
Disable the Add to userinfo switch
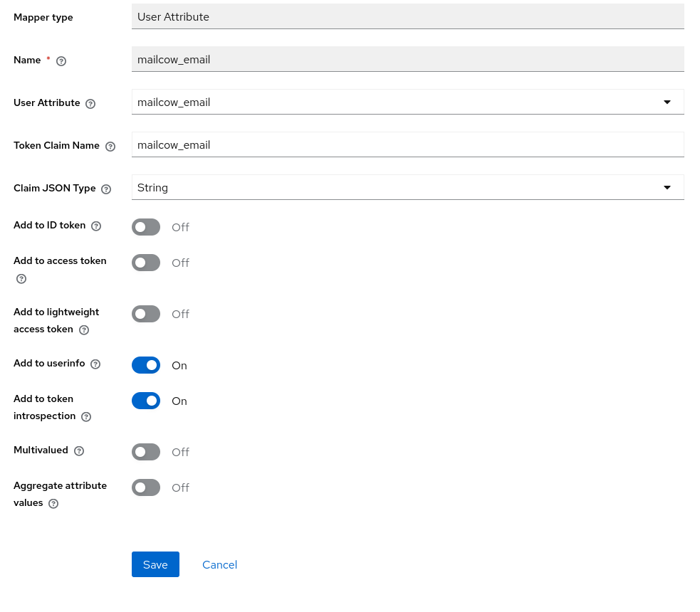click(146, 365)
